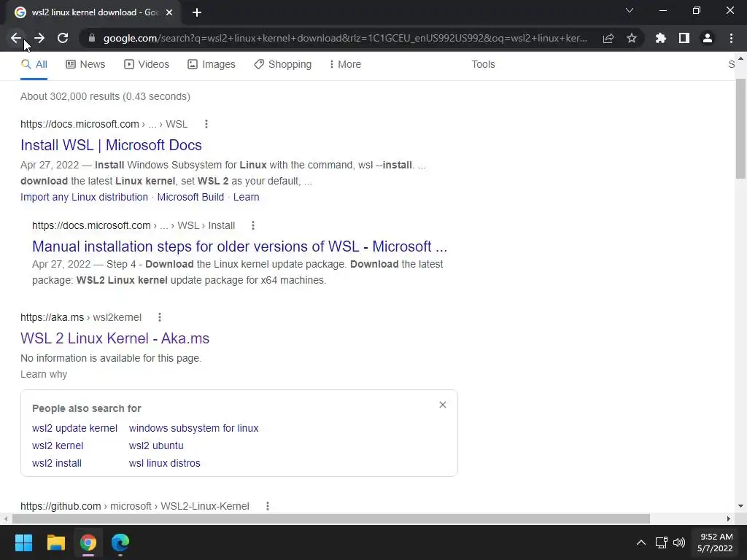Click the vertical scrollbar down arrow

point(740,506)
